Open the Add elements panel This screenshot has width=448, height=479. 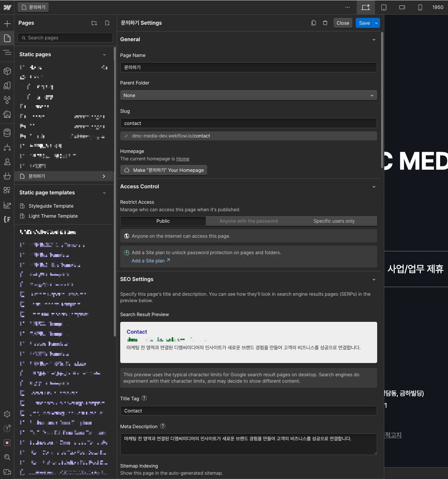[x=7, y=24]
